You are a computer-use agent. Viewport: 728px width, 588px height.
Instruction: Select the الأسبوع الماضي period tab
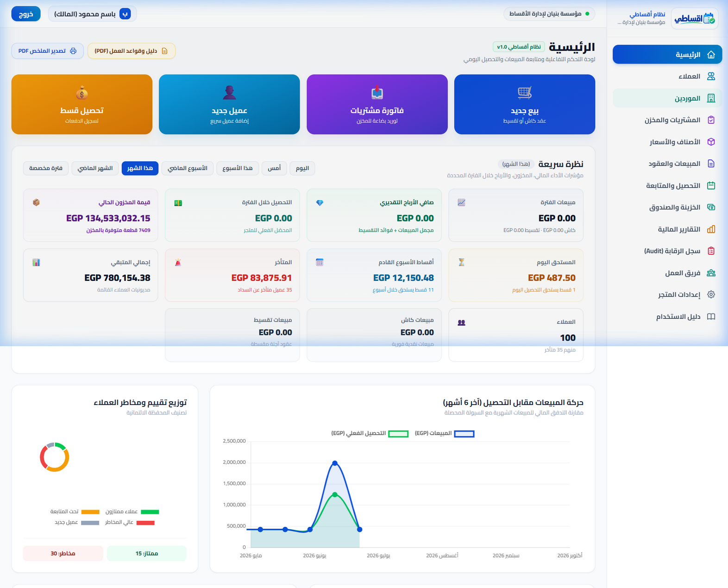click(x=188, y=168)
